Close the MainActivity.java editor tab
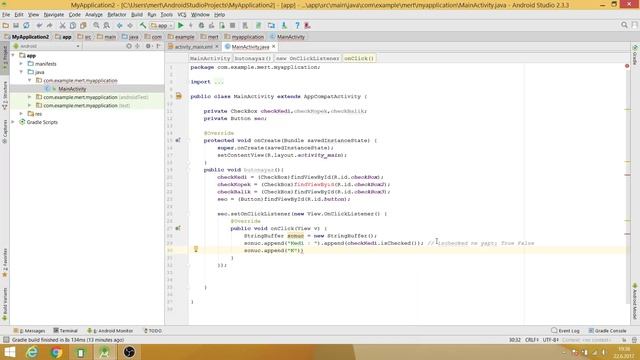This screenshot has width=640, height=360. coord(274,47)
